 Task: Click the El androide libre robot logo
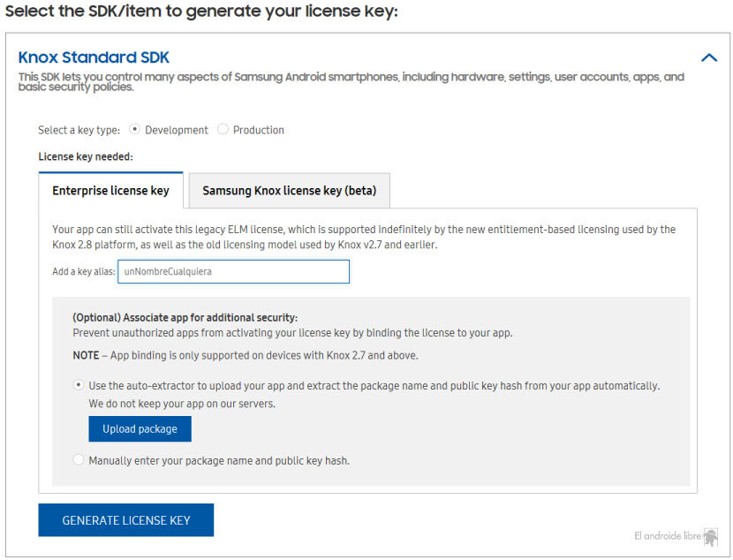click(711, 537)
